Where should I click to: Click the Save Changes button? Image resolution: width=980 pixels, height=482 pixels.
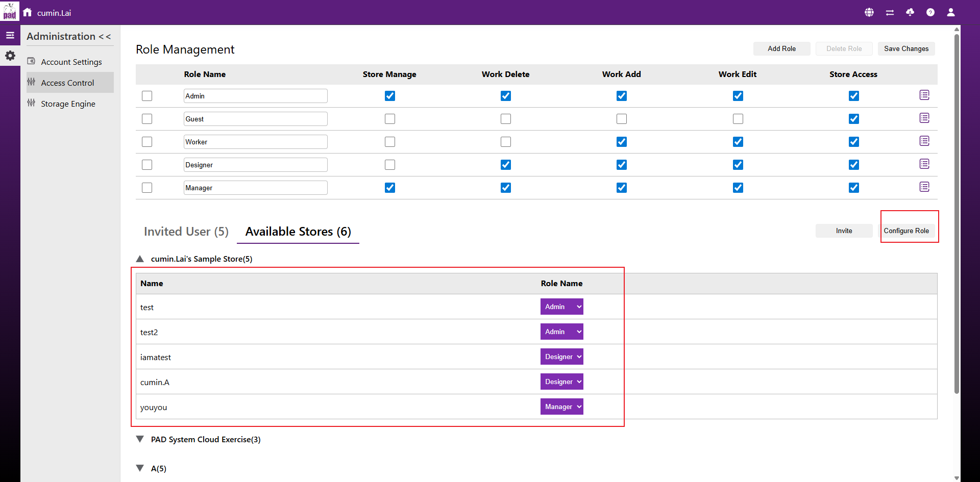pyautogui.click(x=906, y=48)
